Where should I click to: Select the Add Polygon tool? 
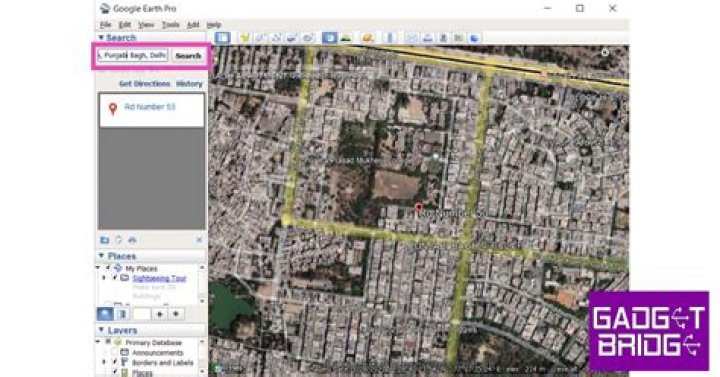[260, 38]
